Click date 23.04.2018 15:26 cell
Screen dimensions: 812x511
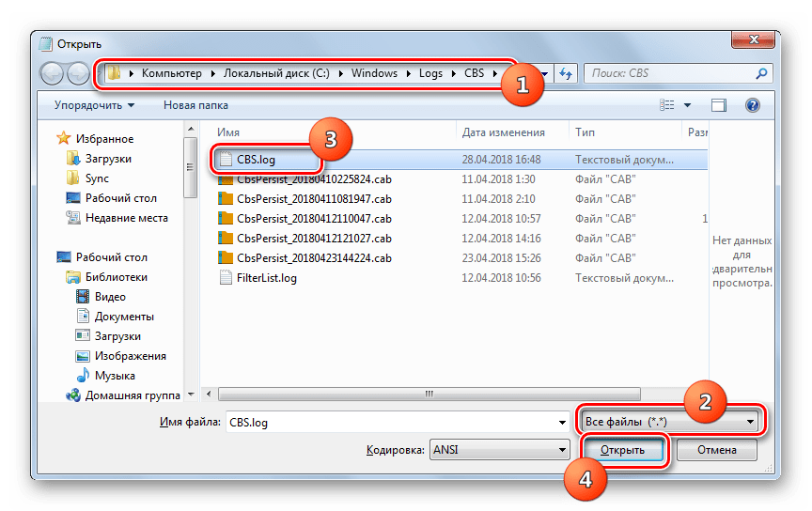[501, 257]
